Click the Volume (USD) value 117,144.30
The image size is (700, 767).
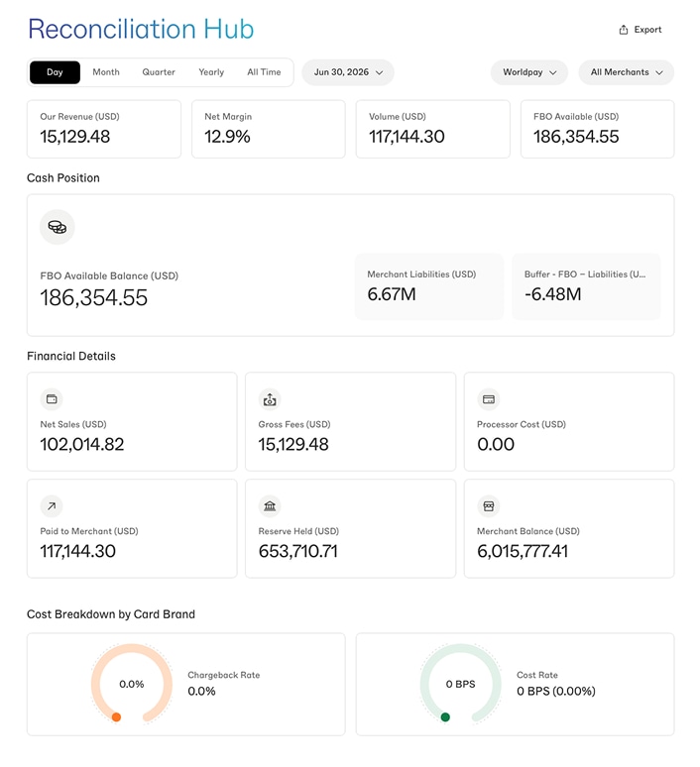(x=407, y=137)
